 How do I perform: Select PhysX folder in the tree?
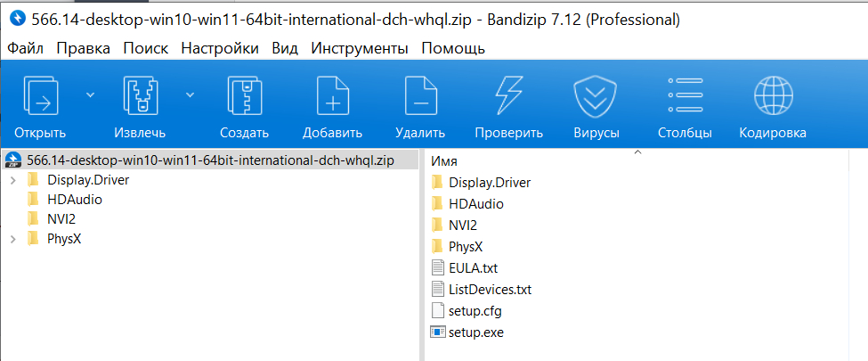64,239
